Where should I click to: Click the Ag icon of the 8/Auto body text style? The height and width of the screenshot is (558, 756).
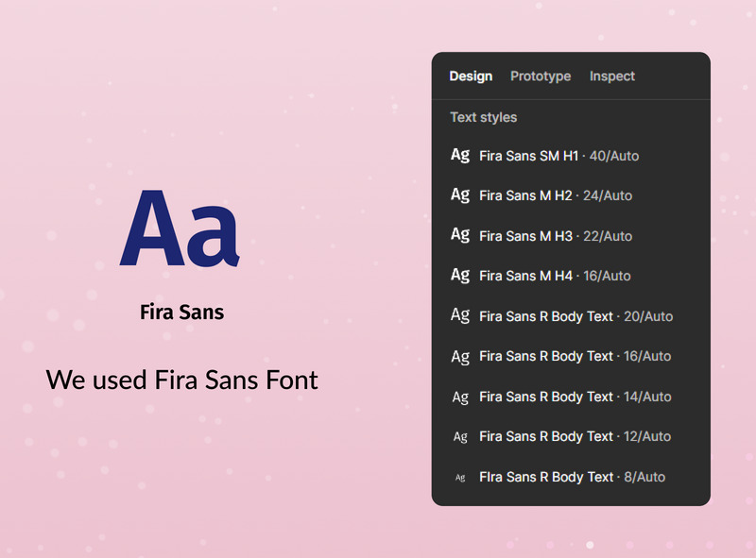[x=460, y=478]
